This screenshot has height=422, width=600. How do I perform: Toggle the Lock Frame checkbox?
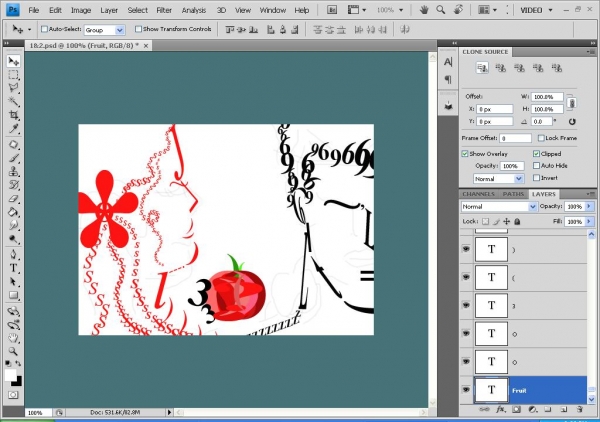(x=541, y=138)
